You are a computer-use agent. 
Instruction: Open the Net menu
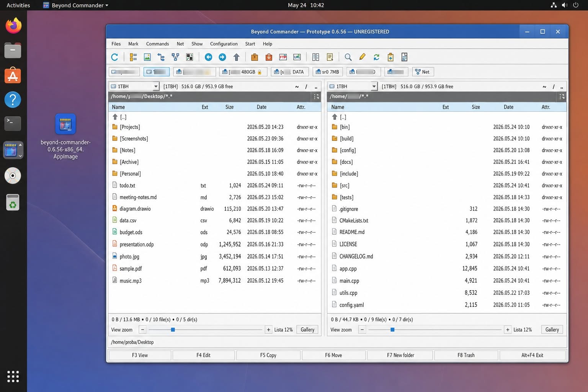pyautogui.click(x=180, y=44)
